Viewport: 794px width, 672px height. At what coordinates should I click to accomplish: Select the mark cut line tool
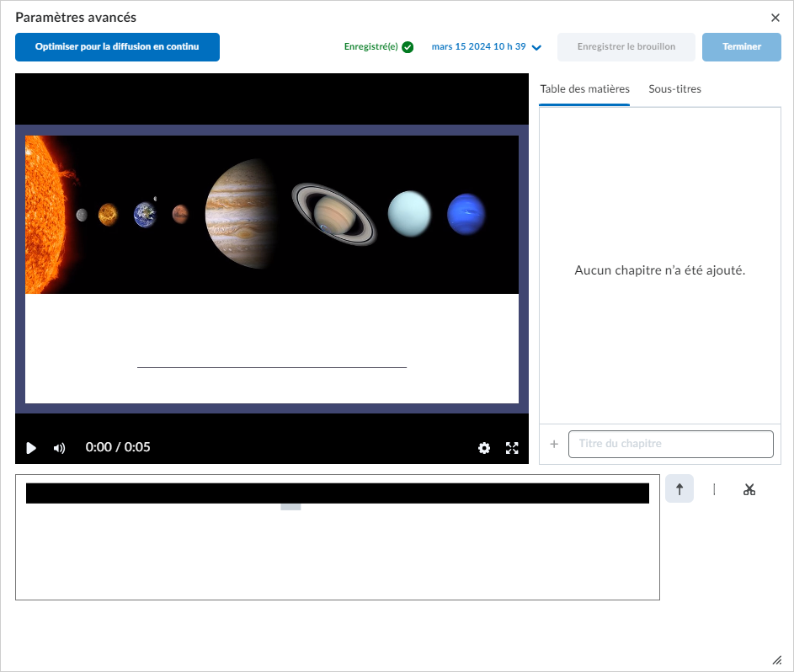coord(714,488)
